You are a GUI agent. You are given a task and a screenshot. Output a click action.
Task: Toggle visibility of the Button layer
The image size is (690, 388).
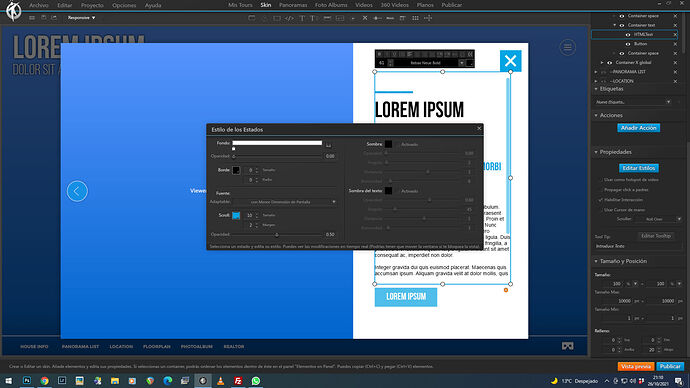[x=628, y=44]
